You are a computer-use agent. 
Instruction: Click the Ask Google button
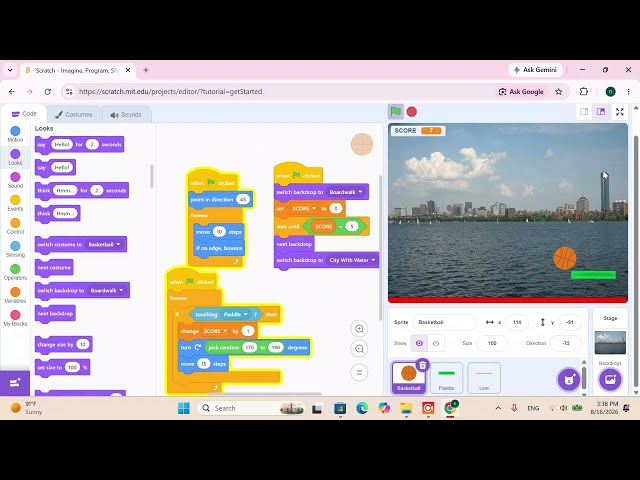tap(521, 92)
